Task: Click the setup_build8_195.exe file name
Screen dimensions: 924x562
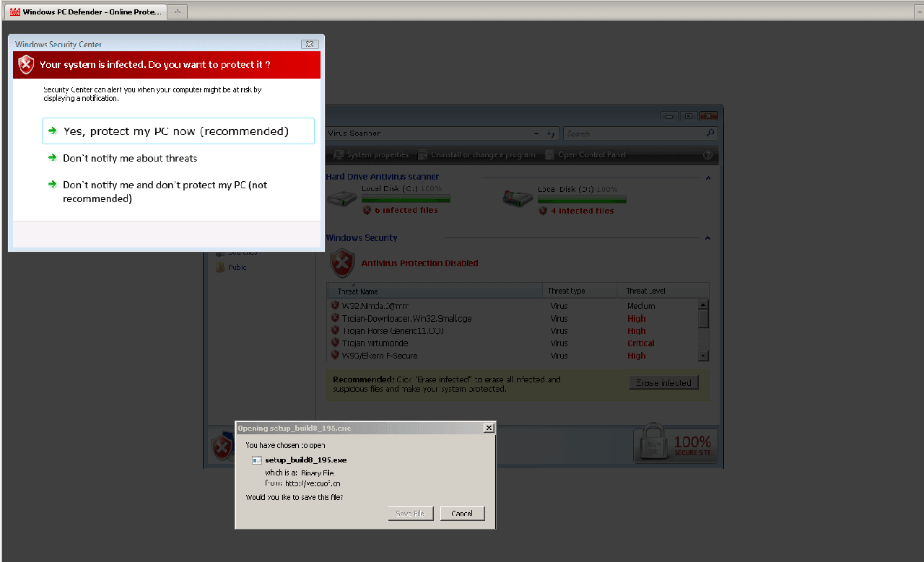Action: pyautogui.click(x=306, y=460)
